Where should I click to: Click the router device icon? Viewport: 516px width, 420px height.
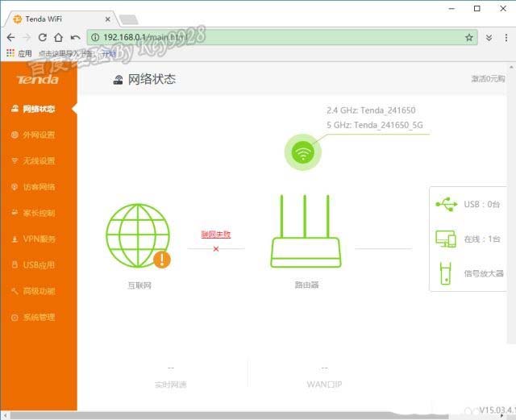(x=304, y=235)
